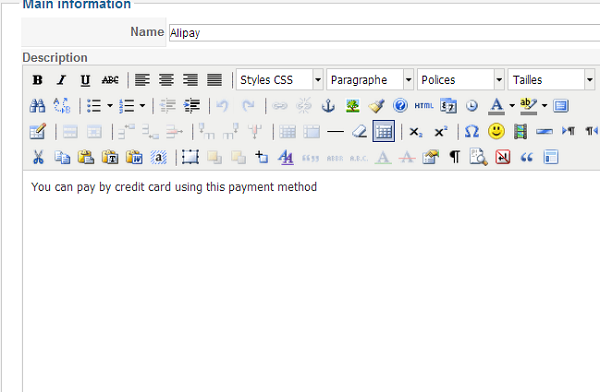Insert non-breaking space character
Screen dimensions: 600x392
click(x=502, y=157)
